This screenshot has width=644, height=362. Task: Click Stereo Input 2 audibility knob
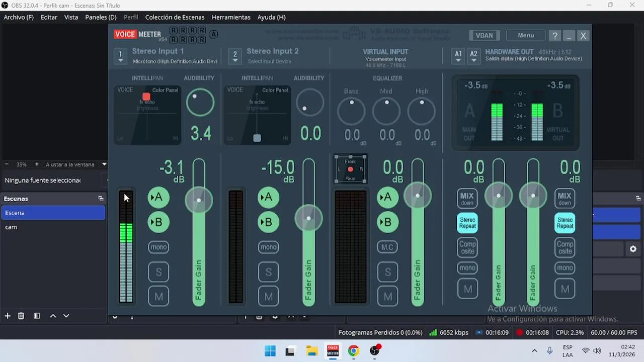[x=310, y=102]
